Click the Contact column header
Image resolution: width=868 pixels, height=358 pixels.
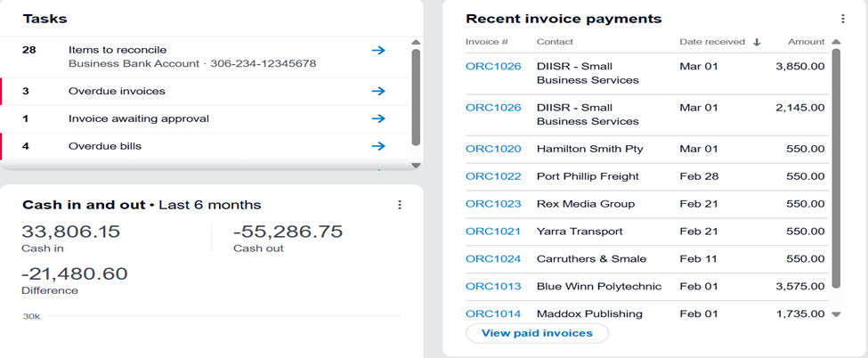point(555,42)
